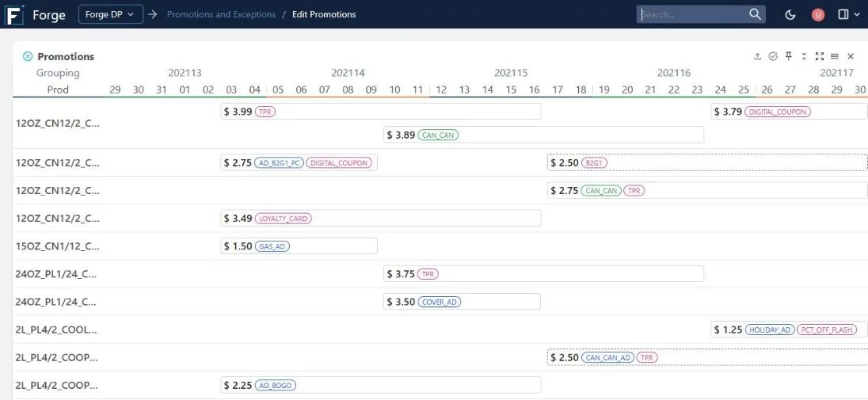Click the PCT_OFF_FLASH tag
868x400 pixels.
pos(827,330)
